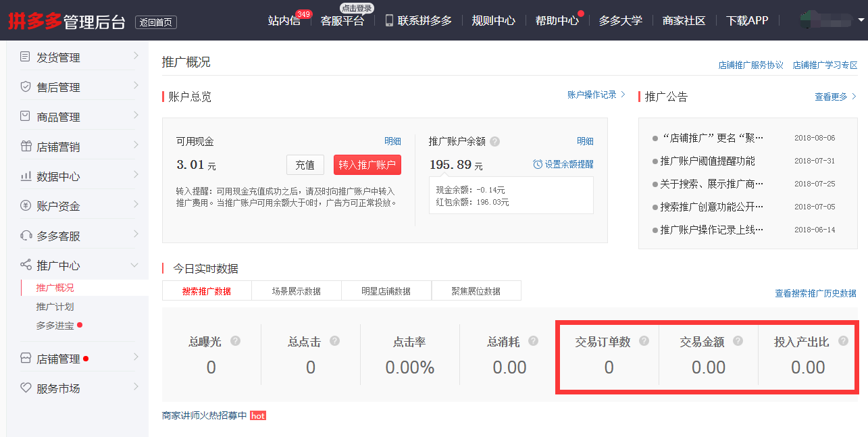Collapse the 推广中心 sidebar section
This screenshot has width=868, height=437.
pos(135,265)
